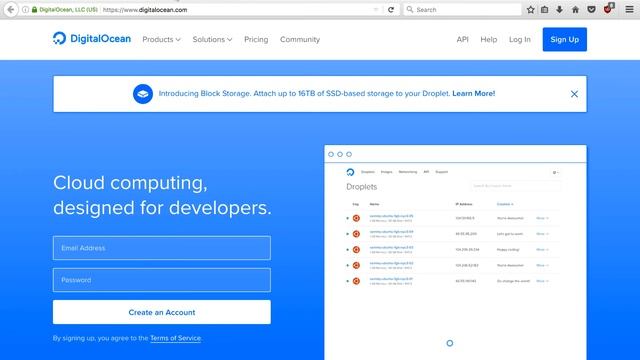The height and width of the screenshot is (360, 640).
Task: Reload the page with the refresh icon
Action: (391, 9)
